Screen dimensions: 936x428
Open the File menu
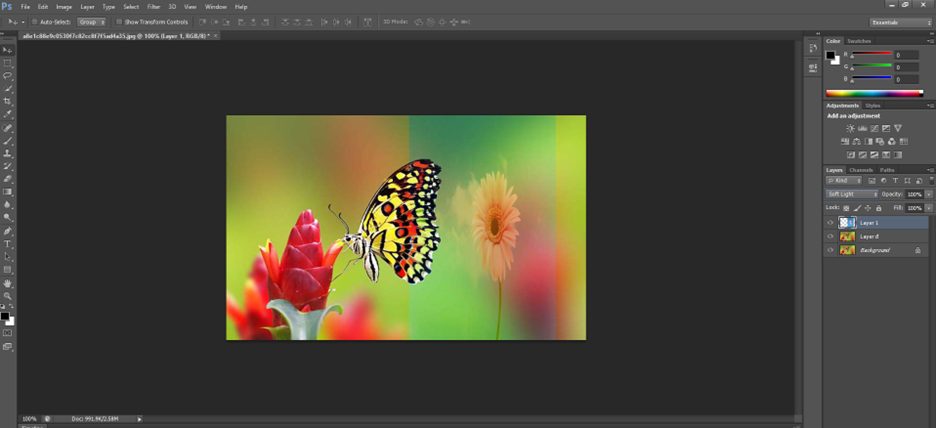25,7
